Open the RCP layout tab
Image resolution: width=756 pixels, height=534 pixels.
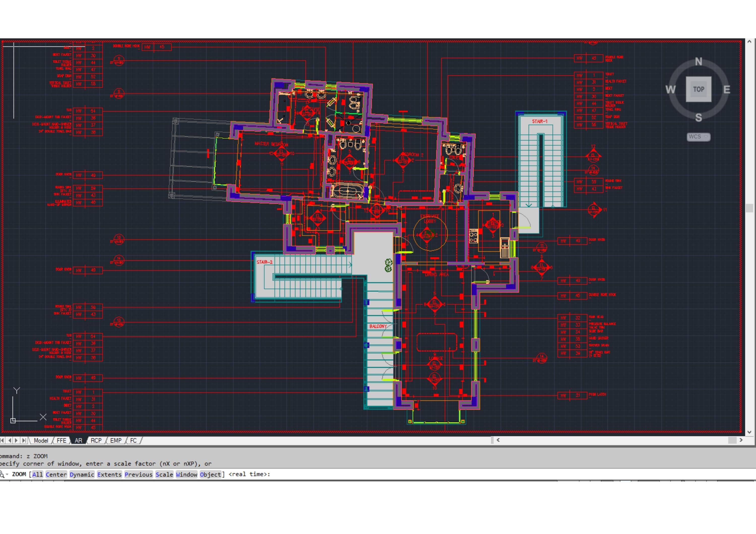(x=96, y=440)
